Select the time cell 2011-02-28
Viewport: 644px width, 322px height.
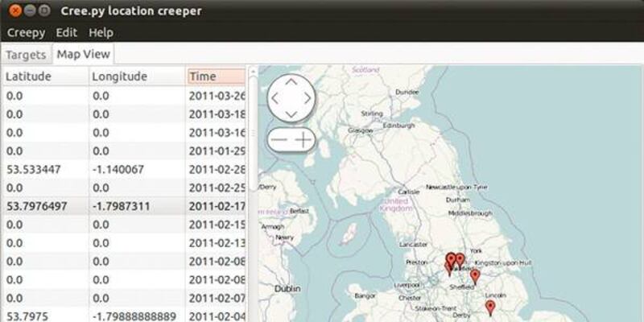click(x=217, y=169)
